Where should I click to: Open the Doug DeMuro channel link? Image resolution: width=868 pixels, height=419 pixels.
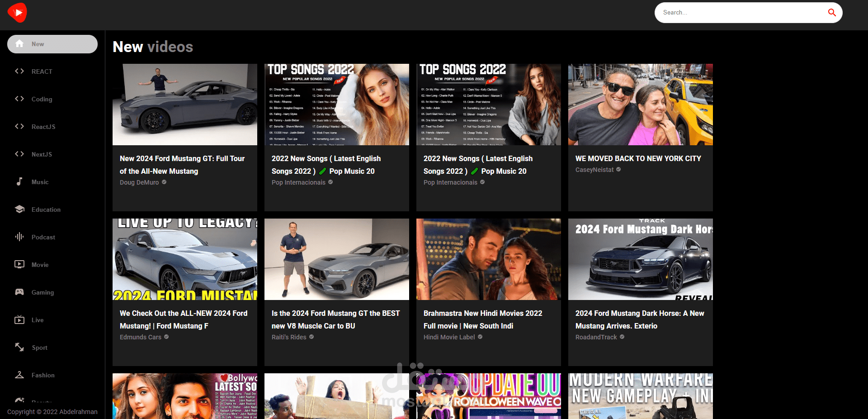click(139, 182)
